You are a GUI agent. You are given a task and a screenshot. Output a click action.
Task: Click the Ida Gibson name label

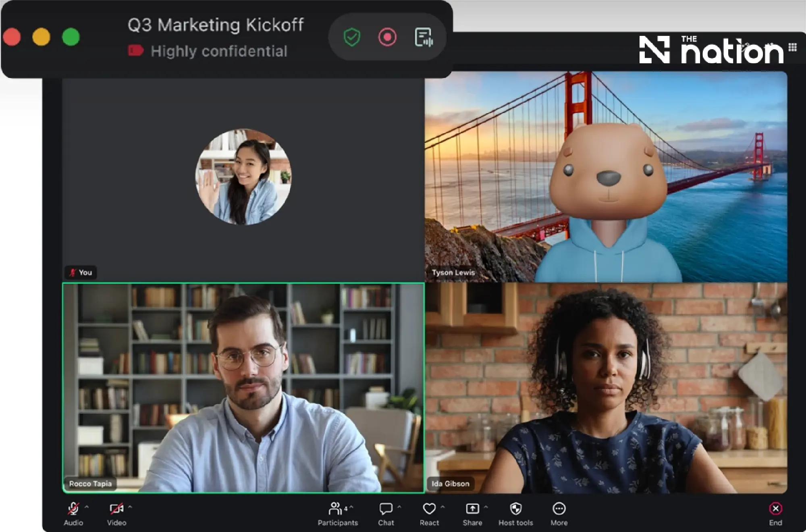450,484
